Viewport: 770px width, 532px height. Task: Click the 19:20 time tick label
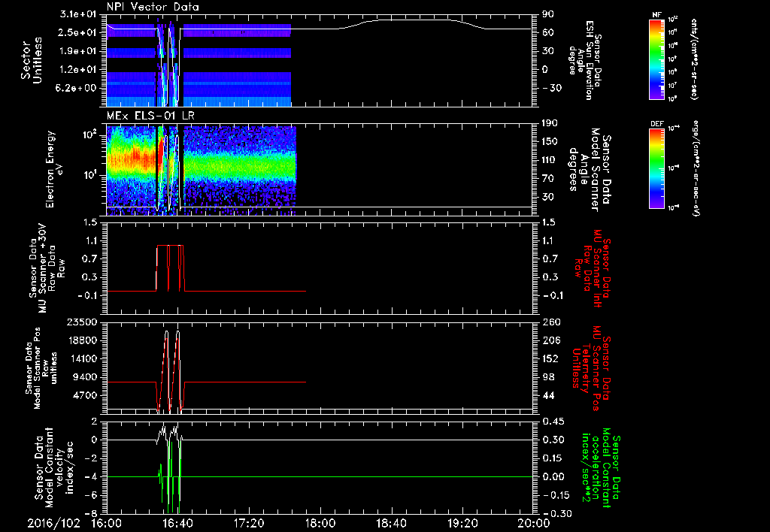[462, 523]
